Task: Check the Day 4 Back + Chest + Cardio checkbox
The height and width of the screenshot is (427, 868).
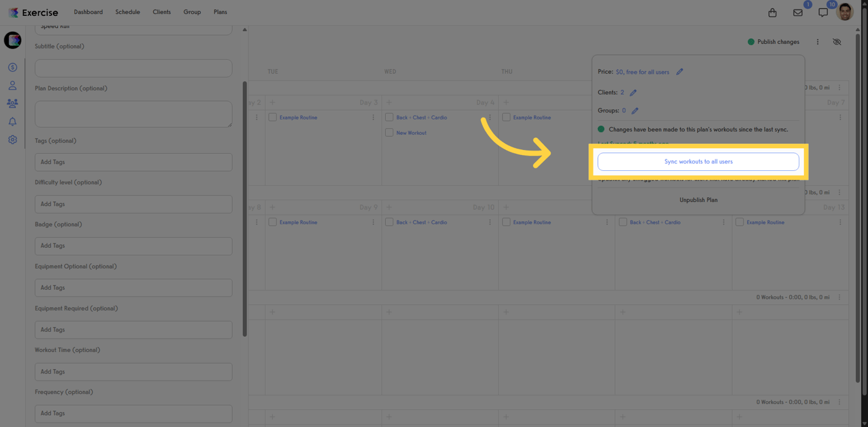Action: [x=389, y=118]
